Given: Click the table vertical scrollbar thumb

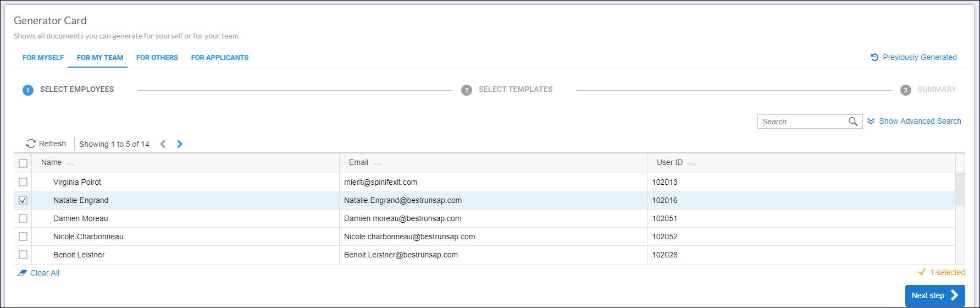Looking at the screenshot, I should pyautogui.click(x=960, y=189).
